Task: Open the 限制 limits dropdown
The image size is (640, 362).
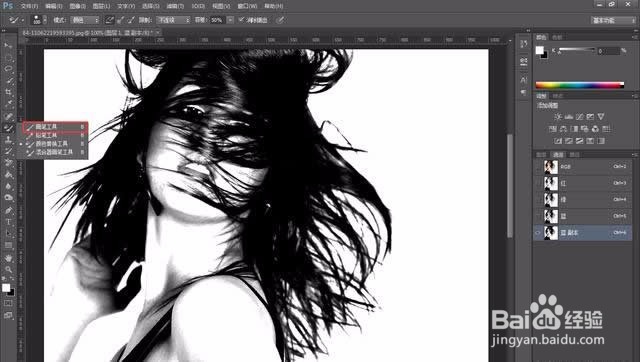Action: (173, 20)
